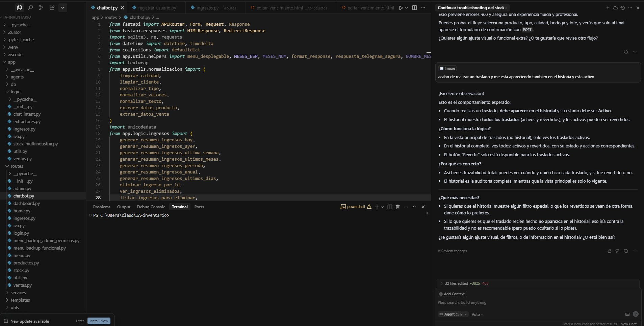Click Add Context button
The height and width of the screenshot is (326, 644).
452,294
